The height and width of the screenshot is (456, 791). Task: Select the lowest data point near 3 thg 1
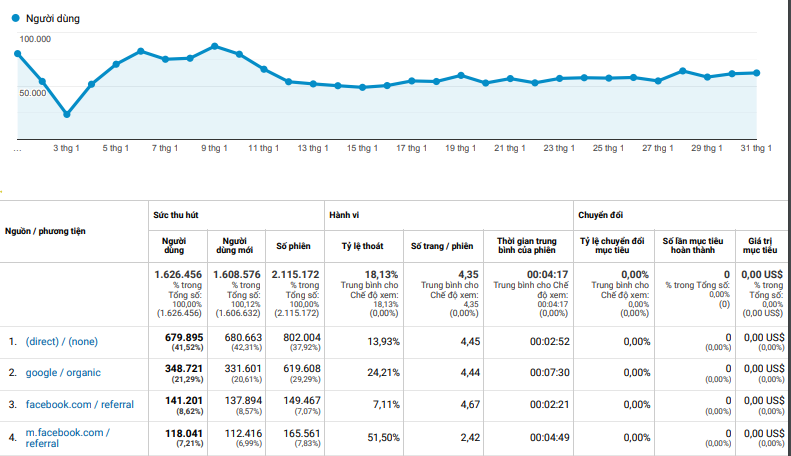click(67, 115)
